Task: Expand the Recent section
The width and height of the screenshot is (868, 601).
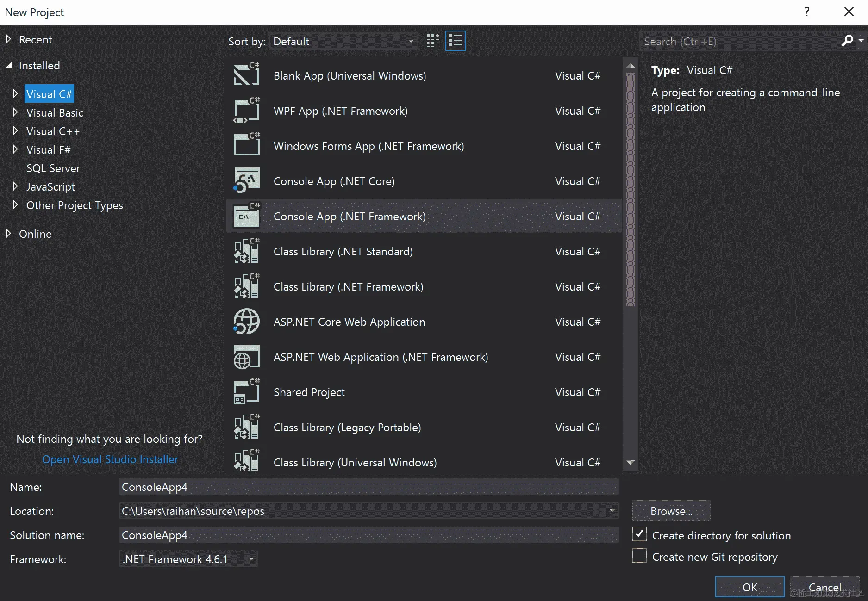Action: (8, 39)
